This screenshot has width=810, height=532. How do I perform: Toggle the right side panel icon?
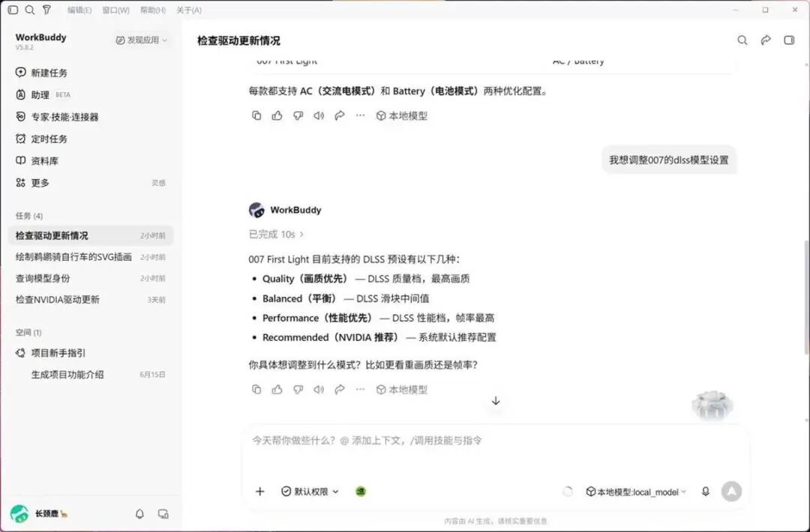[789, 40]
